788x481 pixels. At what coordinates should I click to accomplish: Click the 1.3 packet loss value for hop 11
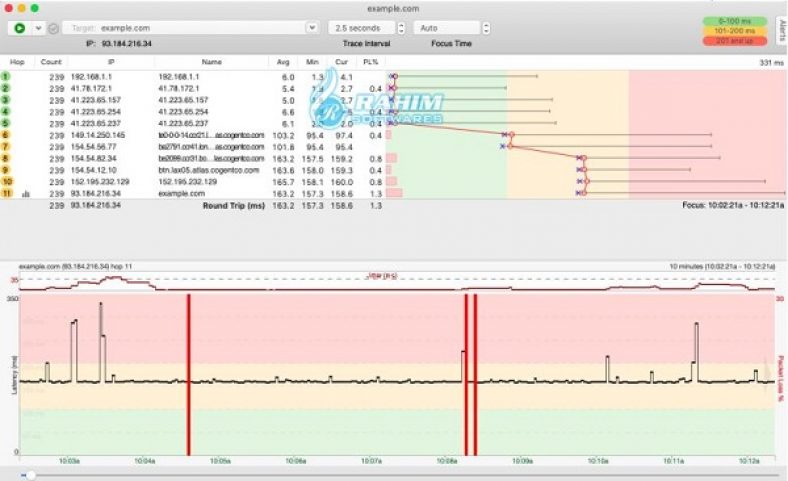(x=376, y=194)
